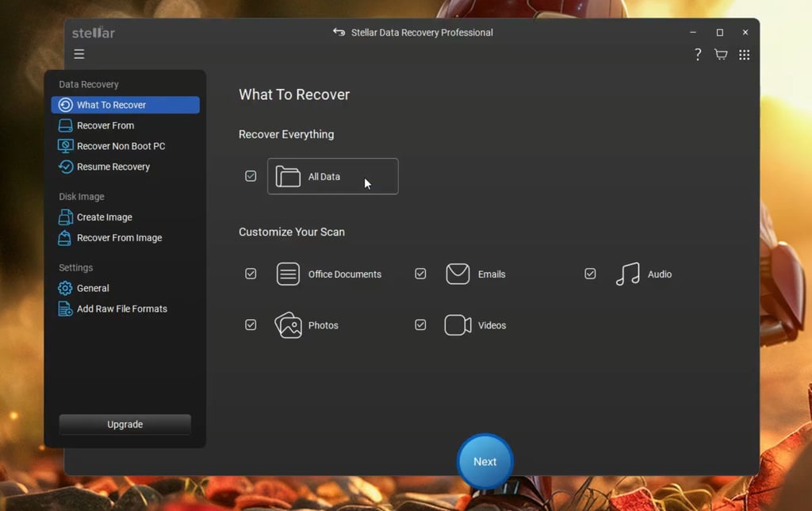This screenshot has width=812, height=511.
Task: Click the Audio music note icon
Action: point(627,275)
